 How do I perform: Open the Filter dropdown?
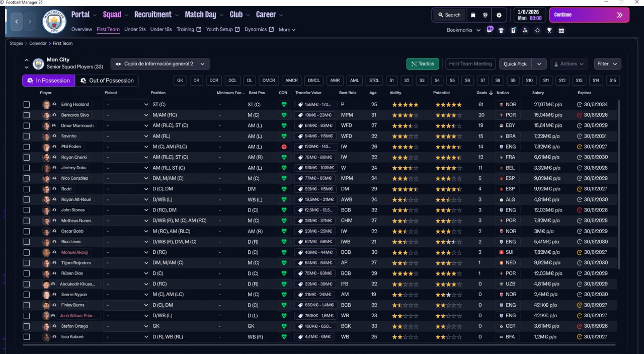click(607, 64)
